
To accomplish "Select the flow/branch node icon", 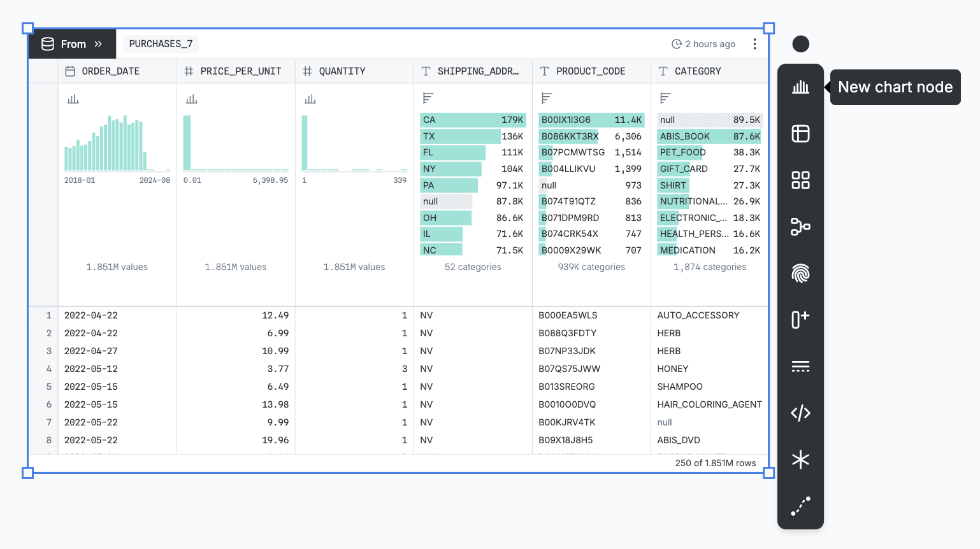I will [800, 227].
